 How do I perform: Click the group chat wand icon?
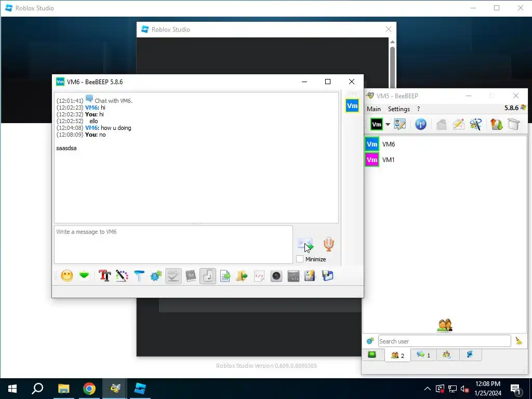476,124
